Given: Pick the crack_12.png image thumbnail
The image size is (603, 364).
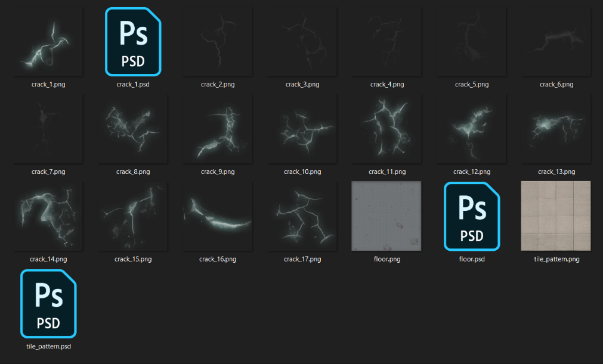Looking at the screenshot, I should (471, 129).
